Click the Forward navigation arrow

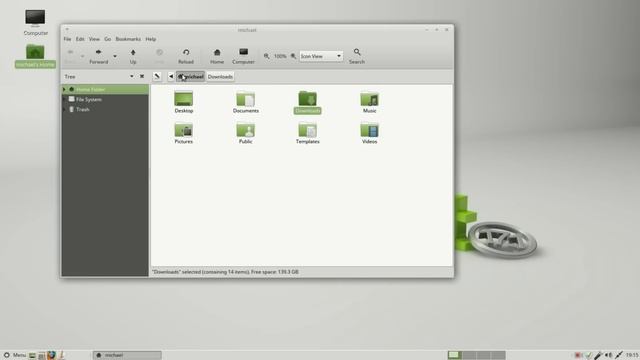point(98,56)
